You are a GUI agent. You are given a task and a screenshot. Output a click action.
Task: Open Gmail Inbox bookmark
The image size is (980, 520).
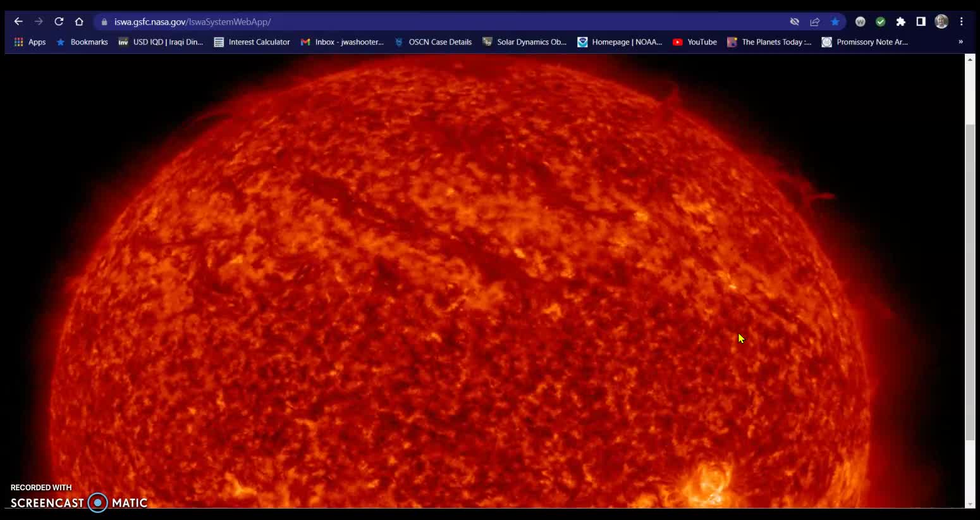pyautogui.click(x=342, y=42)
